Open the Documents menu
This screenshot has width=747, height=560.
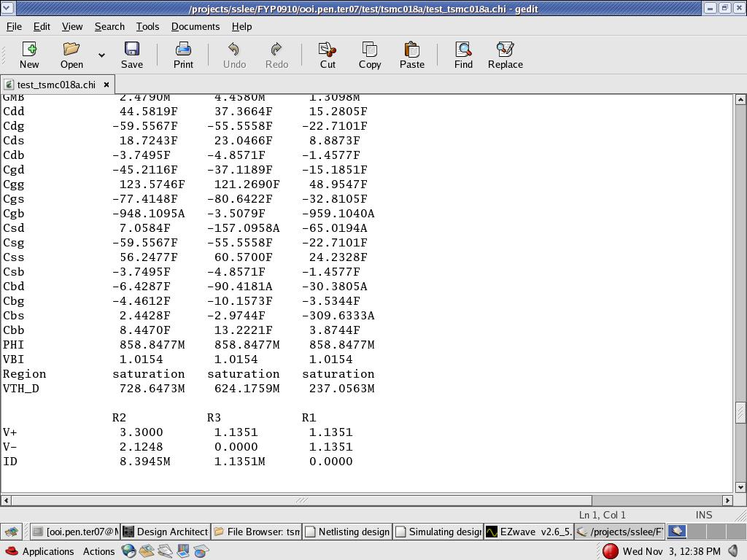coord(196,27)
